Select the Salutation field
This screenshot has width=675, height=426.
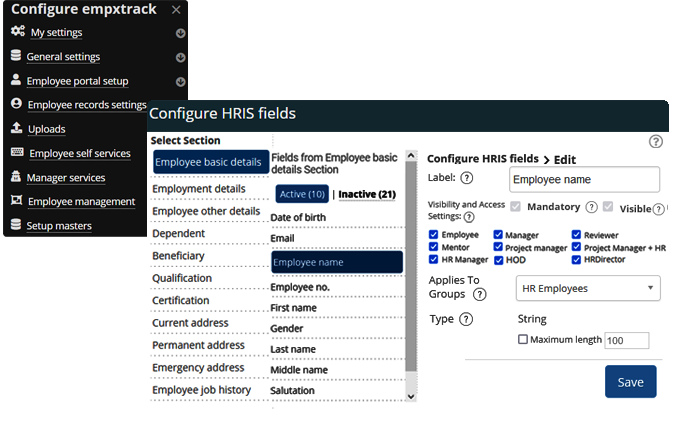pos(292,391)
